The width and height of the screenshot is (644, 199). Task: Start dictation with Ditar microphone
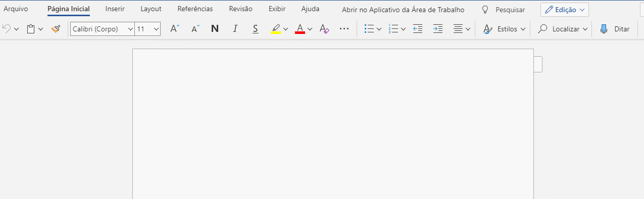(x=614, y=29)
